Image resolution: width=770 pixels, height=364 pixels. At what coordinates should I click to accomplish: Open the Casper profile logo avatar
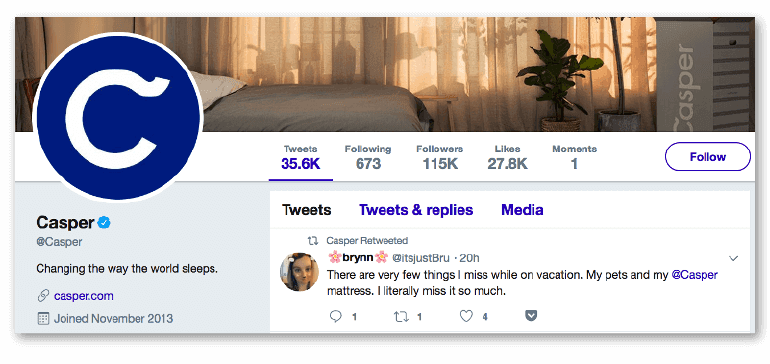tap(118, 117)
